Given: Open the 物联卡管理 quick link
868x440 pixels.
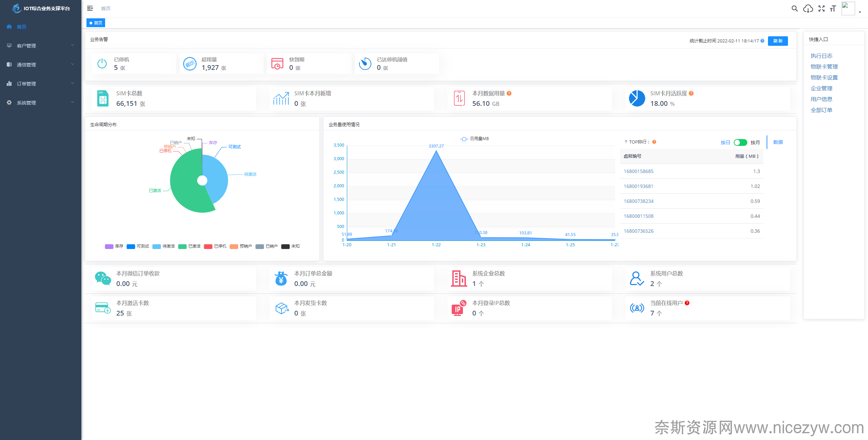Looking at the screenshot, I should (x=824, y=66).
